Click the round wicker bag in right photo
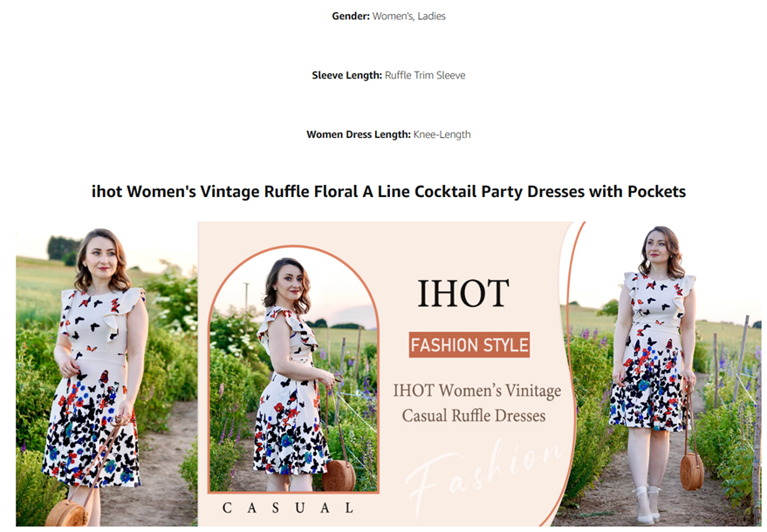 692,471
